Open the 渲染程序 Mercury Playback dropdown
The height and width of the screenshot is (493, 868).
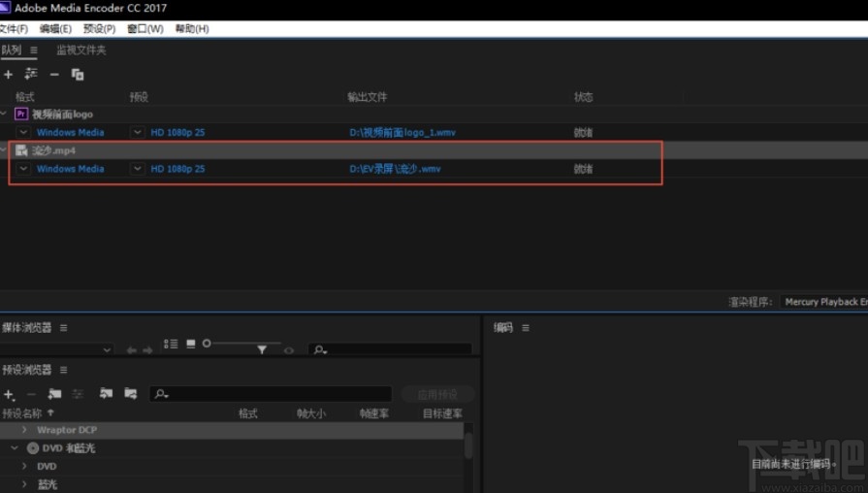point(823,302)
